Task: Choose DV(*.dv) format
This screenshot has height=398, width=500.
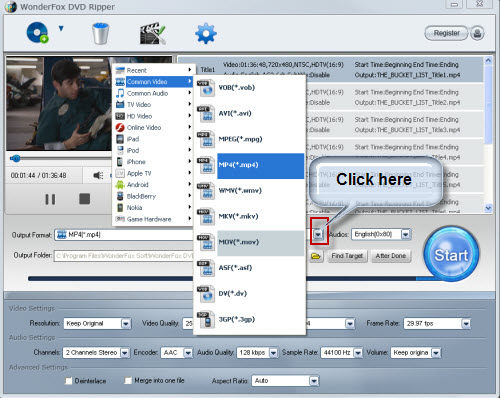Action: [x=250, y=294]
